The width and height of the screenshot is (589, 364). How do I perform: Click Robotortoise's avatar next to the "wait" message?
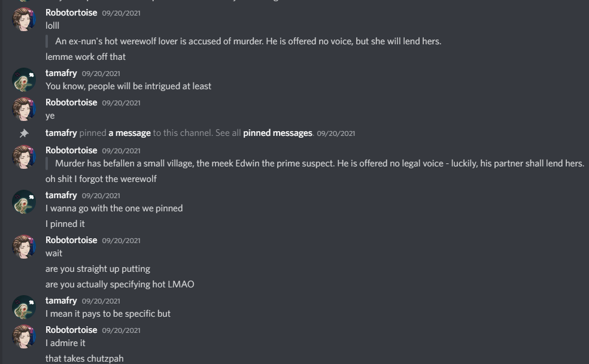point(24,246)
